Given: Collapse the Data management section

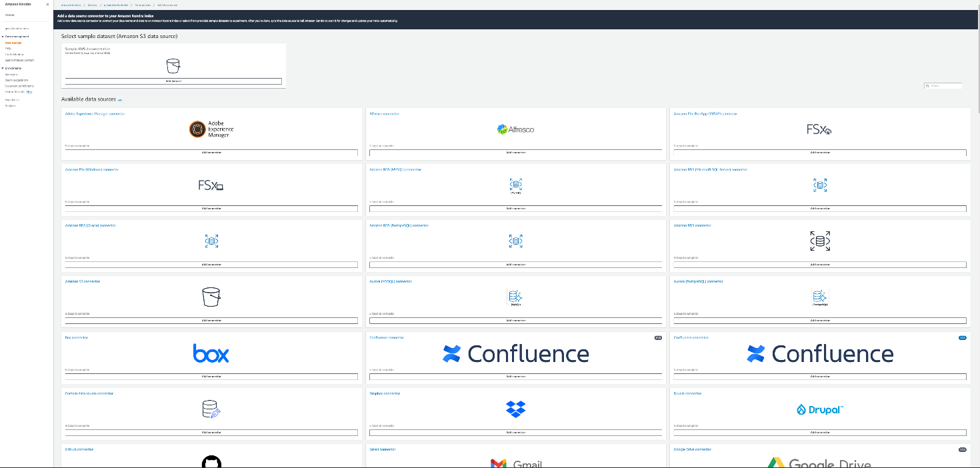Looking at the screenshot, I should coord(3,37).
